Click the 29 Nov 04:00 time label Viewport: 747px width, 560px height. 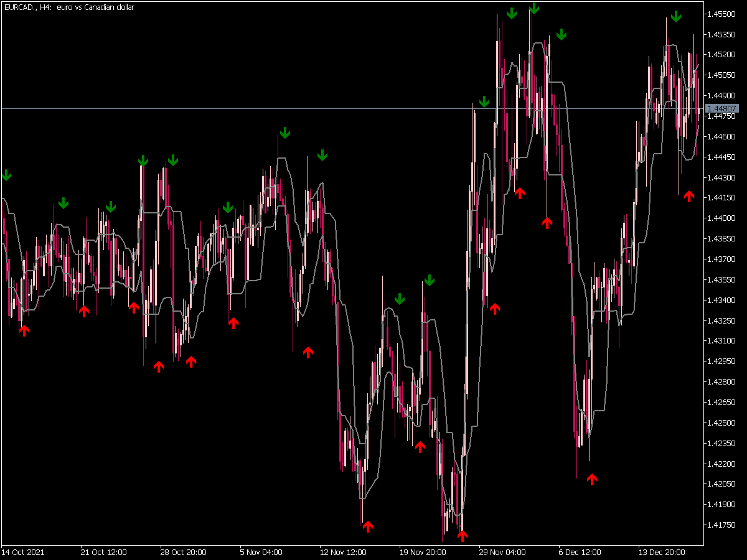(x=502, y=552)
